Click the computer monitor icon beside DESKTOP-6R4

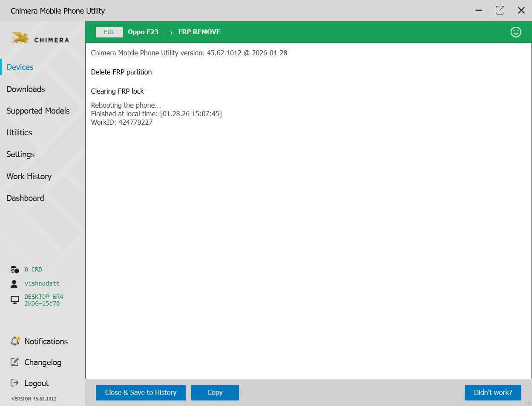(x=15, y=300)
